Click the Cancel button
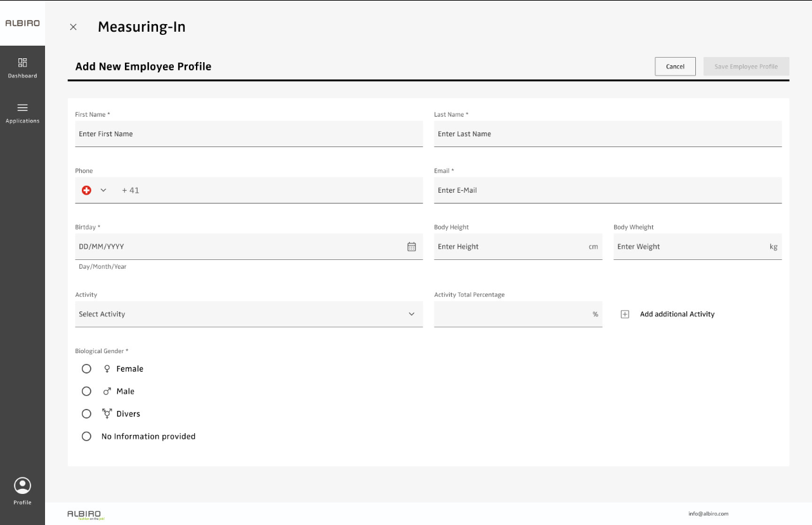Viewport: 812px width, 525px height. pyautogui.click(x=675, y=67)
